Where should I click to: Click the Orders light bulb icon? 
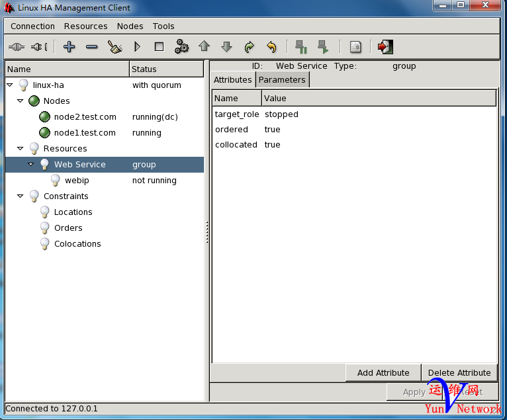(x=44, y=228)
